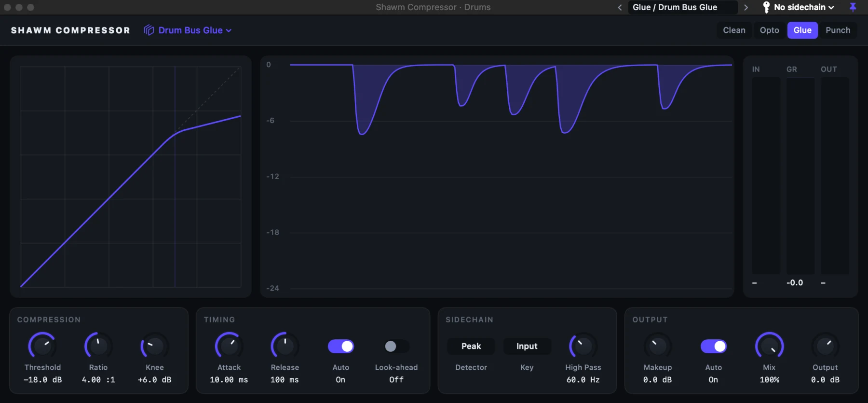Image resolution: width=868 pixels, height=403 pixels.
Task: Disable Auto release in Timing section
Action: pos(341,346)
